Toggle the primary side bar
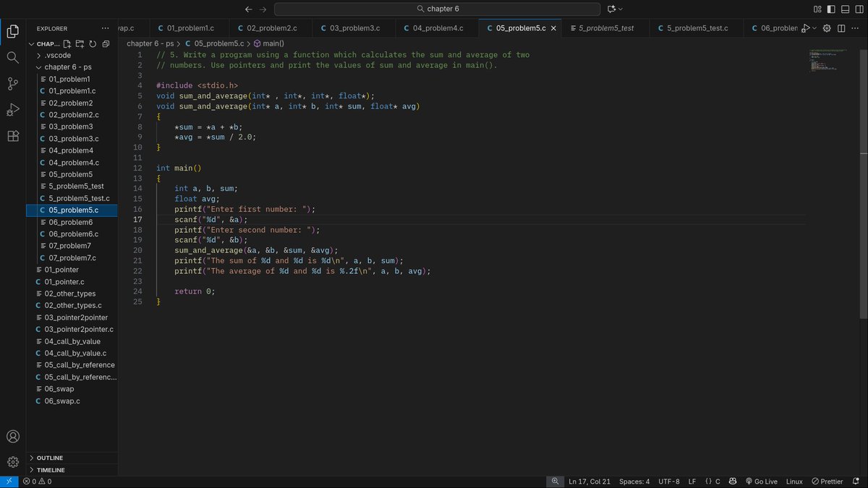Image resolution: width=868 pixels, height=488 pixels. click(830, 9)
